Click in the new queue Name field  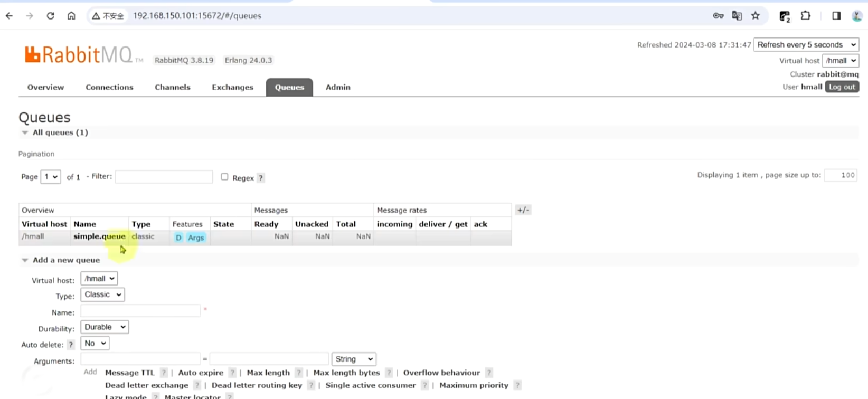pos(140,311)
